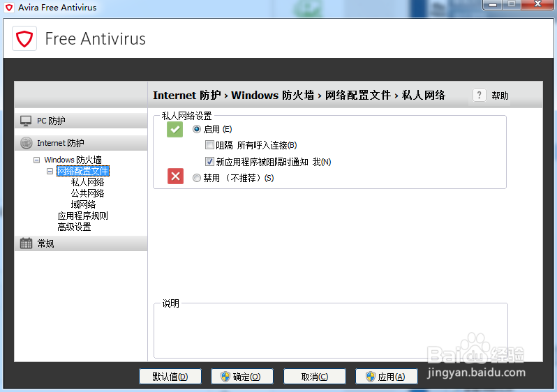Click the 确定(O) button
The height and width of the screenshot is (392, 557).
coord(242,377)
